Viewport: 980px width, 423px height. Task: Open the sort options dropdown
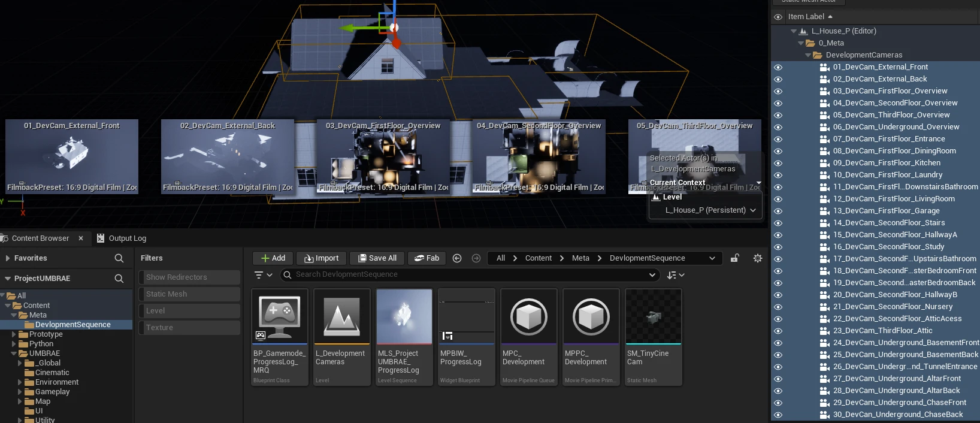(x=676, y=274)
